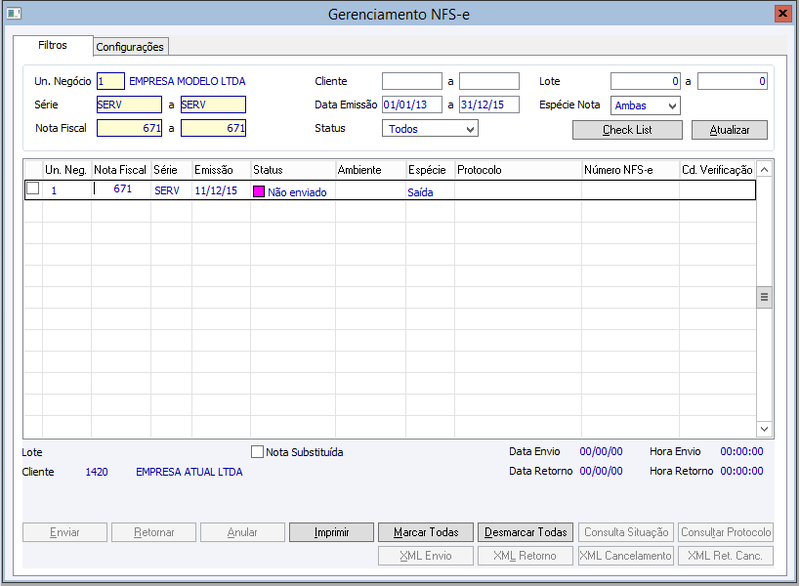The height and width of the screenshot is (586, 800).
Task: Click the client code 1420
Action: 96,472
